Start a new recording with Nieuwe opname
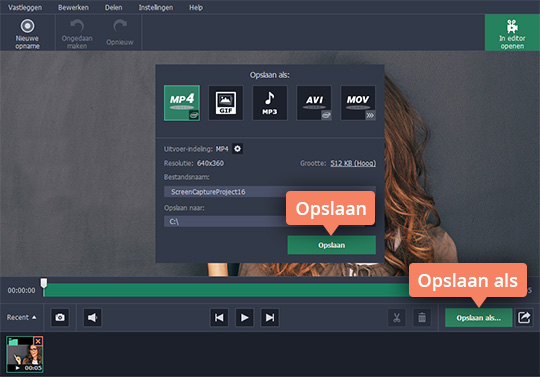This screenshot has height=377, width=540. click(27, 34)
